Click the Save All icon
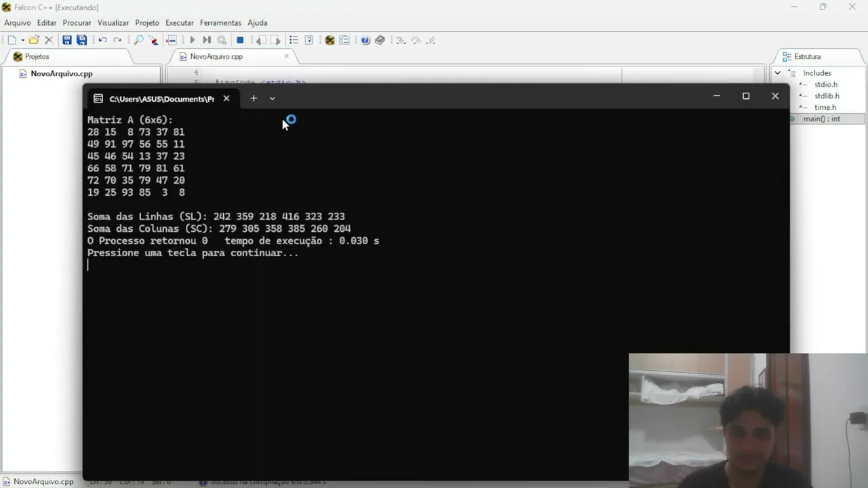868x488 pixels. pos(81,40)
